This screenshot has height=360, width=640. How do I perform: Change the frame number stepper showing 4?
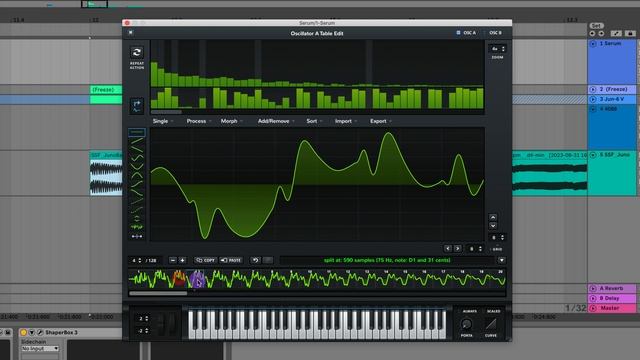[136, 260]
